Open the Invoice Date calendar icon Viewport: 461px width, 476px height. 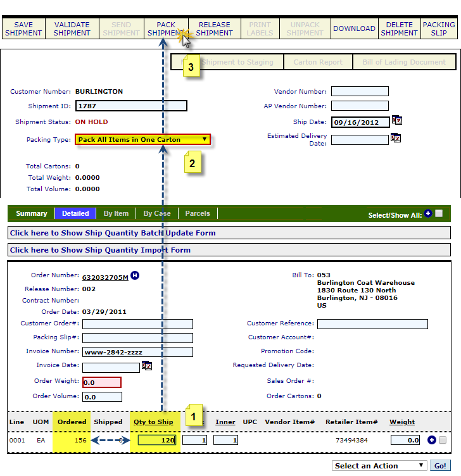147,365
